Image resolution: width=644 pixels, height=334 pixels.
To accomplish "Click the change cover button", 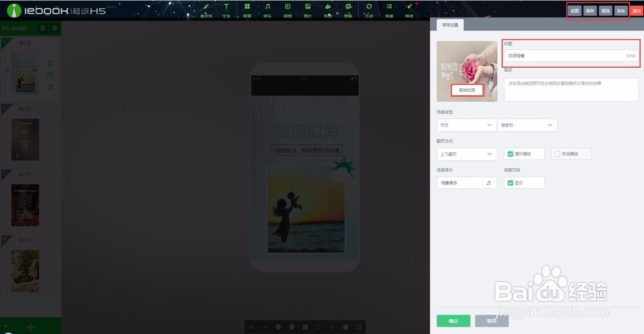I will 468,90.
